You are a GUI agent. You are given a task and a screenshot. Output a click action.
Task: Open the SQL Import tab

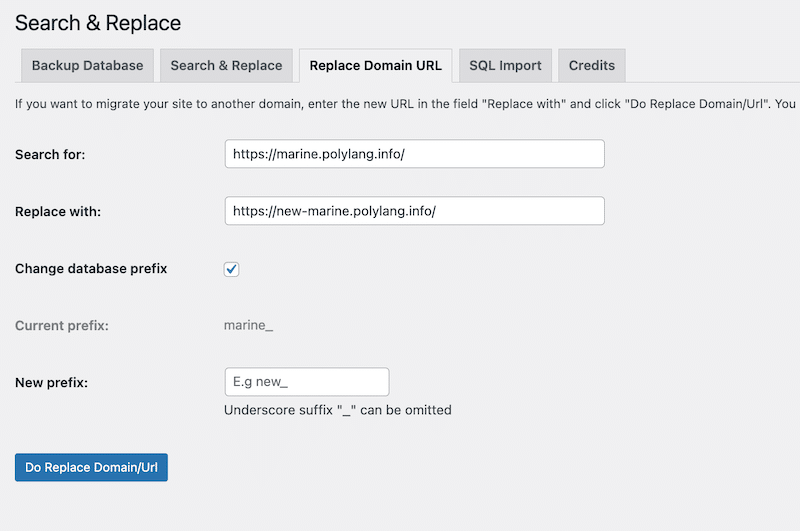click(505, 65)
